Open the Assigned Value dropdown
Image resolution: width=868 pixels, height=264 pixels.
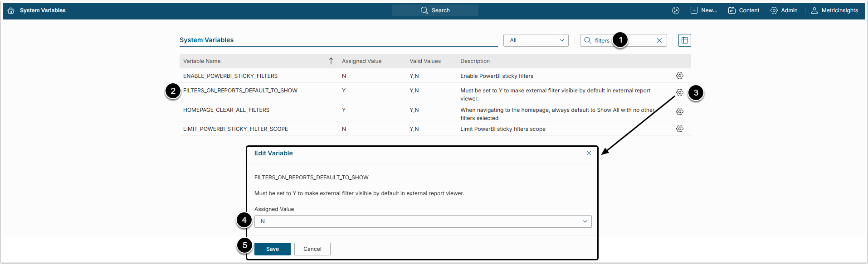pyautogui.click(x=423, y=221)
